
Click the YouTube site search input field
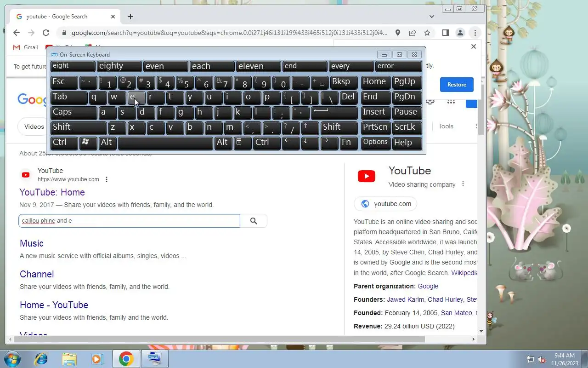129,221
